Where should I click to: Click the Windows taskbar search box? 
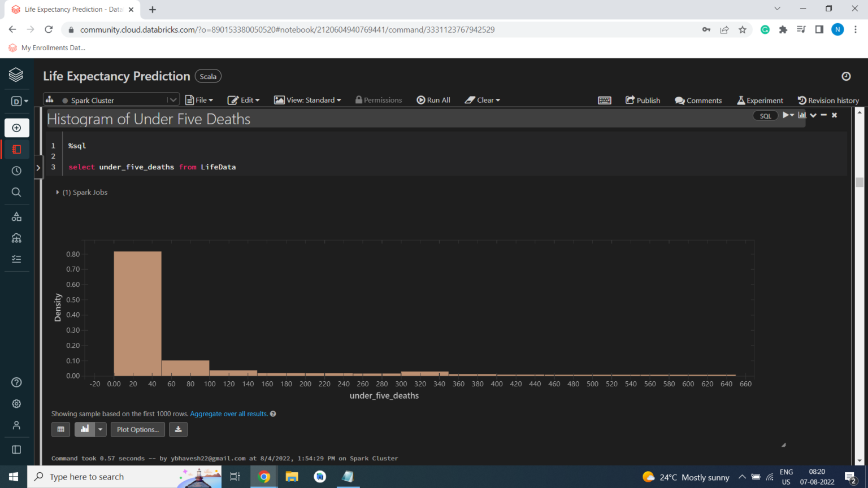[x=105, y=477]
